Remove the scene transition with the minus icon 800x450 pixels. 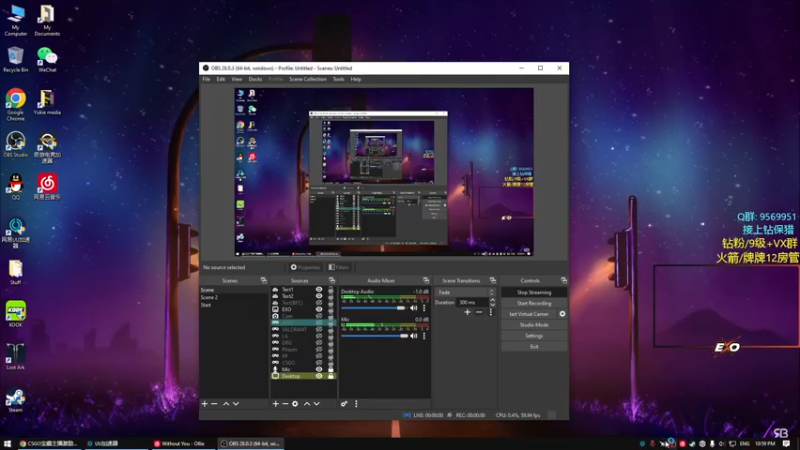pyautogui.click(x=479, y=312)
